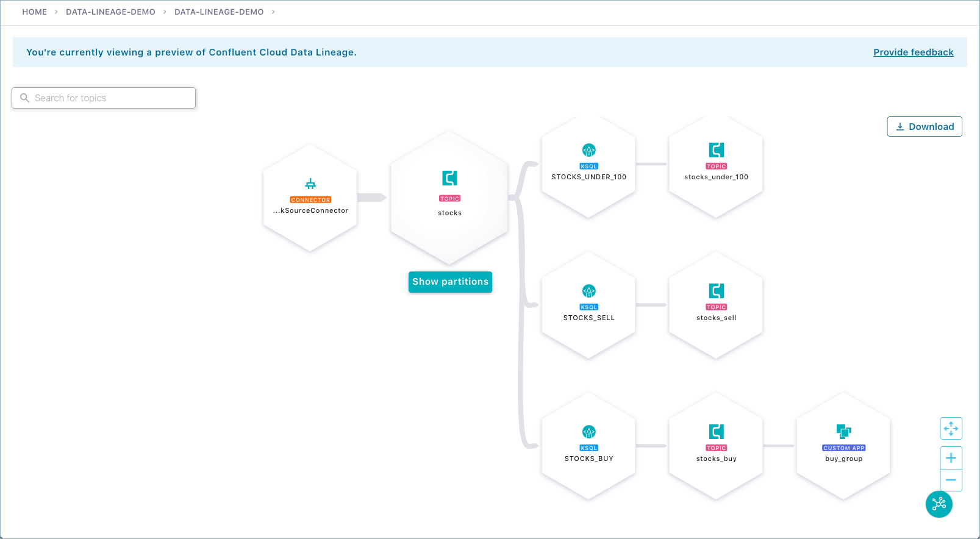This screenshot has width=980, height=539.
Task: Click the stocks topic label
Action: click(x=449, y=213)
